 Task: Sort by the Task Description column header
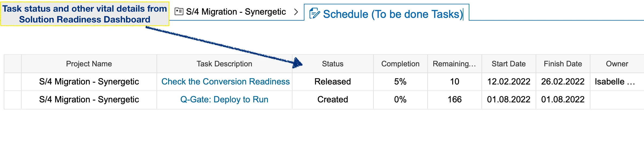(224, 64)
